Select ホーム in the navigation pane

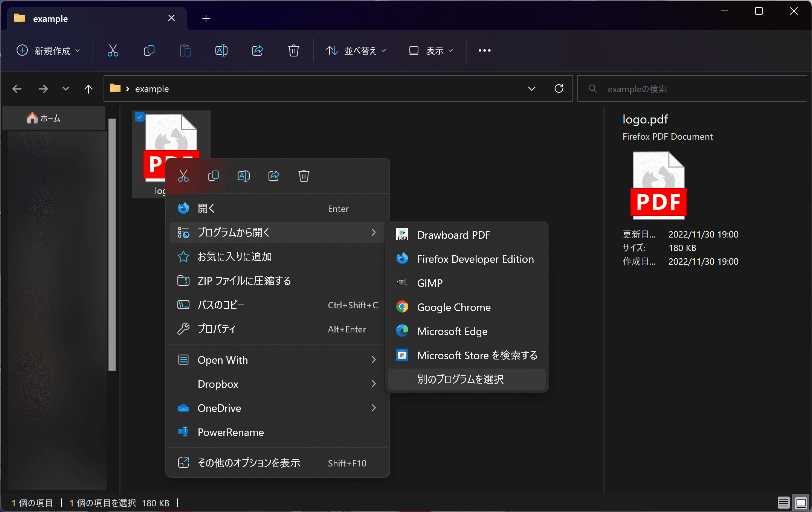point(54,118)
